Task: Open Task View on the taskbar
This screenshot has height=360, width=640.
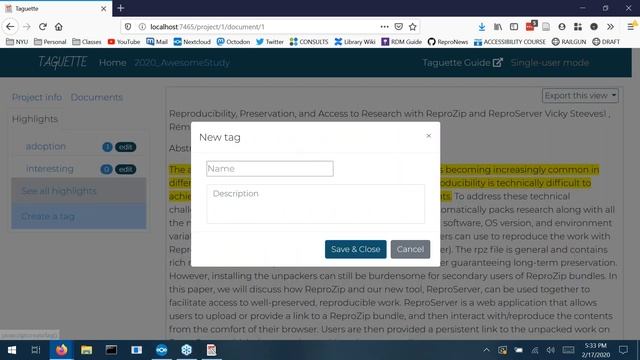Action: tap(36, 350)
